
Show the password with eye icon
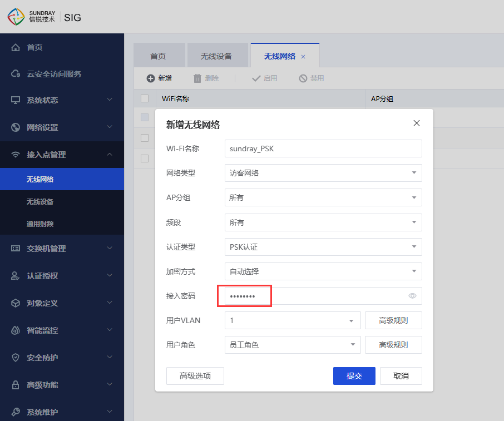[x=412, y=296]
